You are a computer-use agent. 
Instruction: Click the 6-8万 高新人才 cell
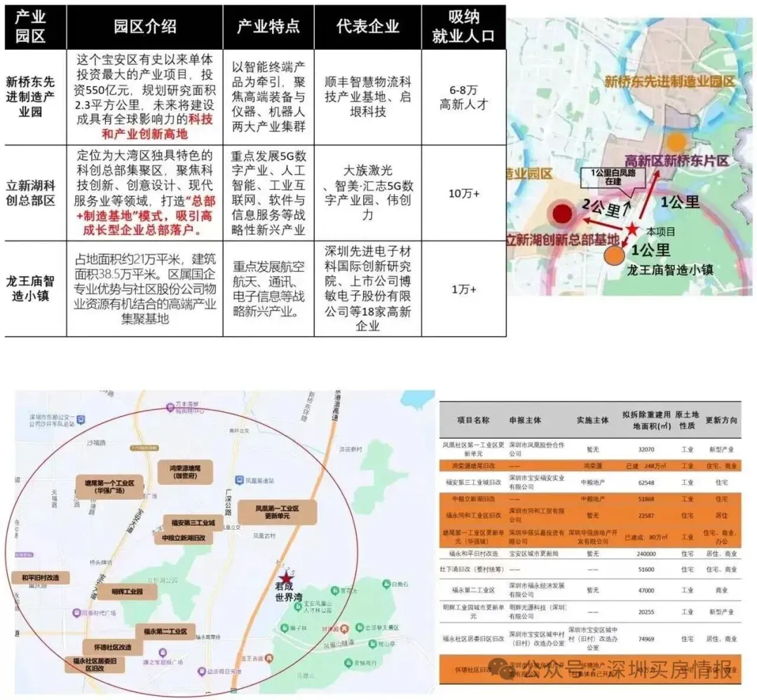[x=463, y=97]
